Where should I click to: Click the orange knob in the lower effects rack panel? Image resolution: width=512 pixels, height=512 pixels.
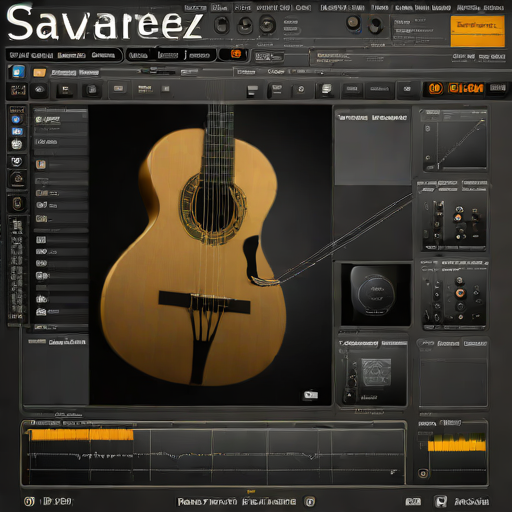(460, 293)
